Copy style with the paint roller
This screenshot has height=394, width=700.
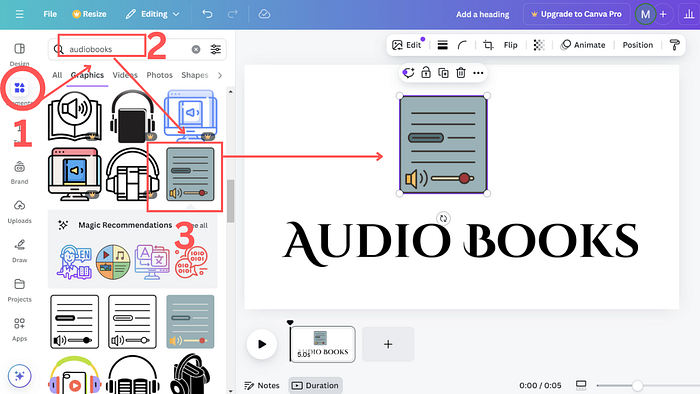coord(675,45)
